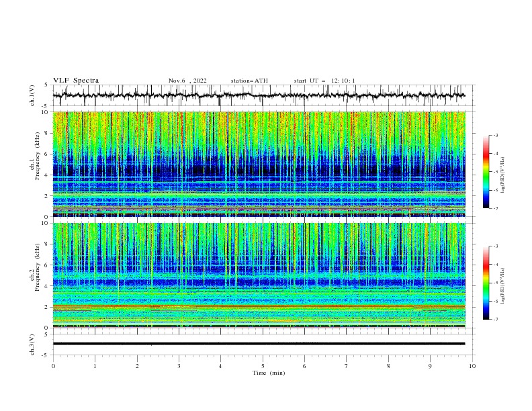
Task: Click the "-5" tick on the ch.3(V) axis
Action: (46, 355)
